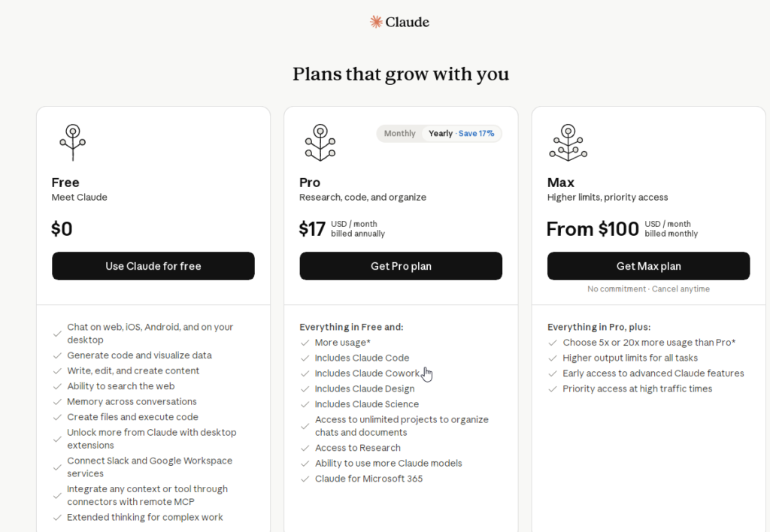
Task: Click the No commitment · Cancel anytime note
Action: (x=648, y=289)
